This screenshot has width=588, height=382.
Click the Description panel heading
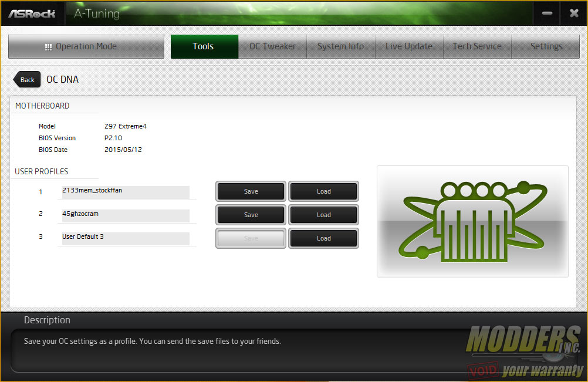pyautogui.click(x=48, y=320)
